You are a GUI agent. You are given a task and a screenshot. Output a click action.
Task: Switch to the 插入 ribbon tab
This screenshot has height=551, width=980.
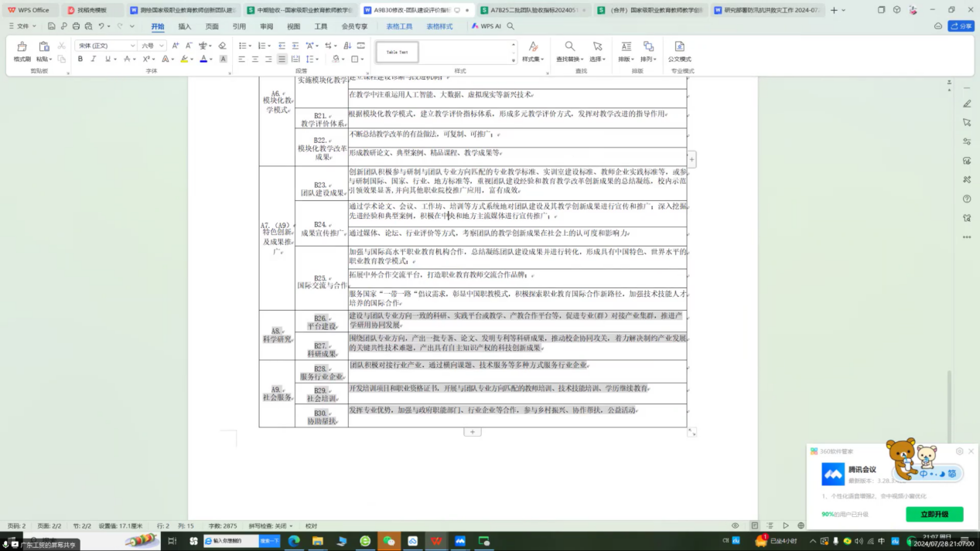pos(184,26)
